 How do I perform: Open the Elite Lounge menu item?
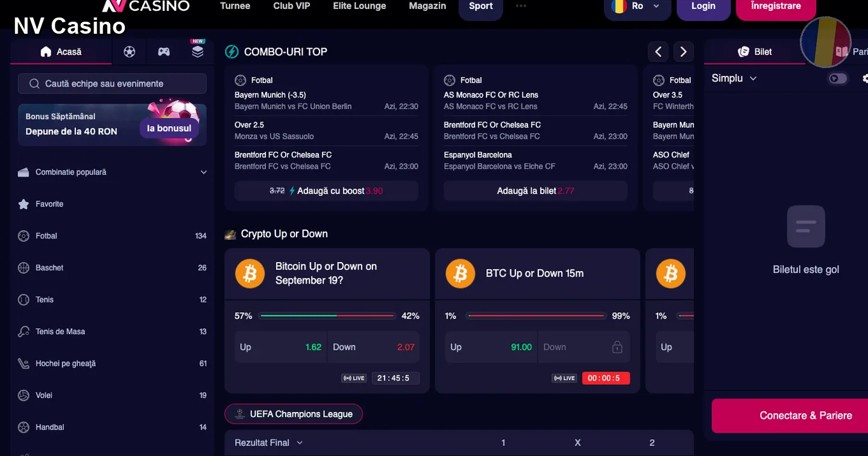pos(359,6)
